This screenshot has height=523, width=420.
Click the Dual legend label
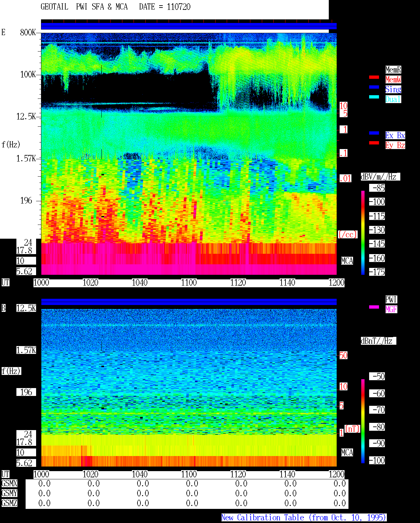coord(393,99)
